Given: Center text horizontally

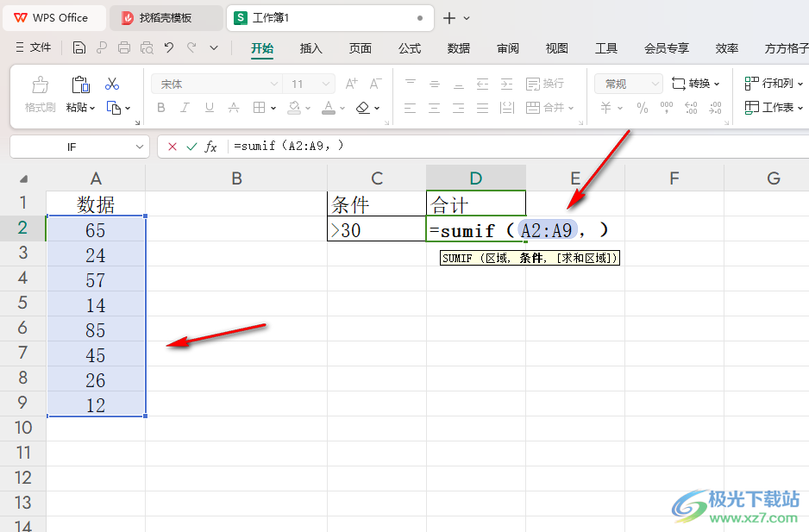Looking at the screenshot, I should click(x=435, y=108).
